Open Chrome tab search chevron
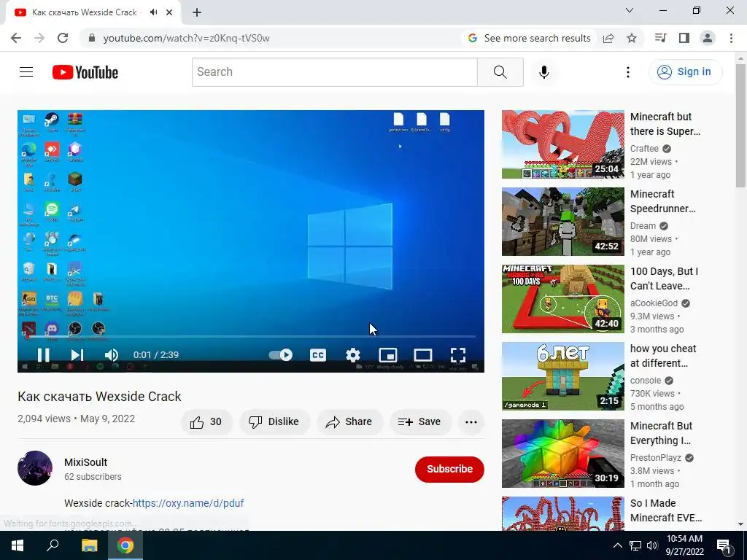 pyautogui.click(x=630, y=10)
